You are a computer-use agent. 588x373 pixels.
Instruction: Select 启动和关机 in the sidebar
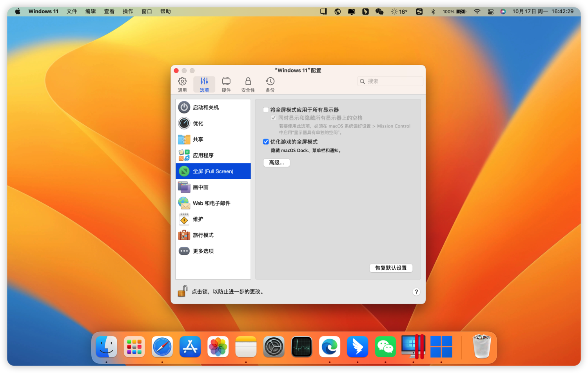coord(213,107)
